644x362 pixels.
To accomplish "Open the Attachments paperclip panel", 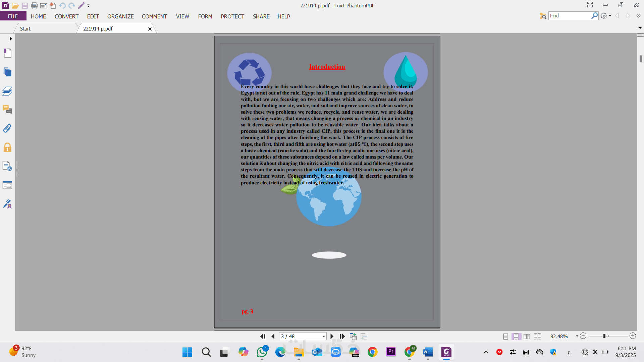I will (x=7, y=128).
